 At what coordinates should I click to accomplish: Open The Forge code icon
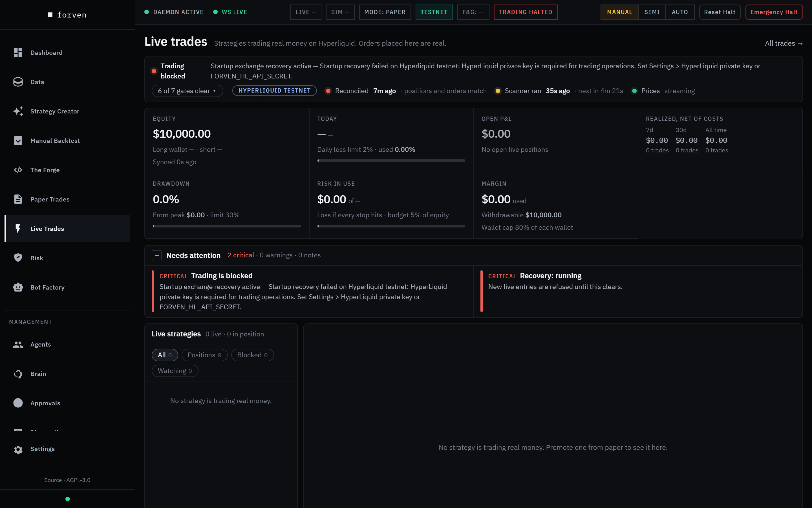coord(18,170)
